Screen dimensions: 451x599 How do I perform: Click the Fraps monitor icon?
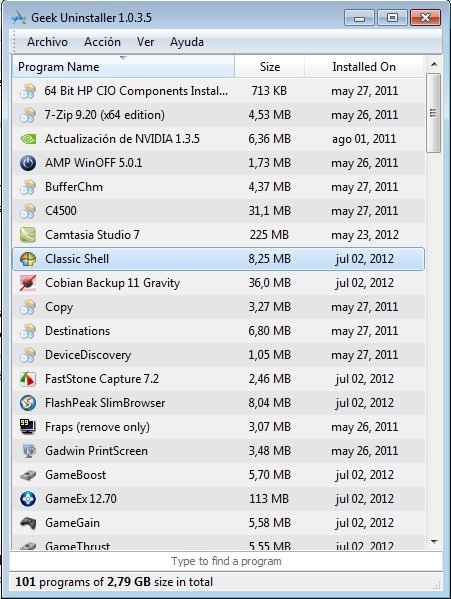28,427
